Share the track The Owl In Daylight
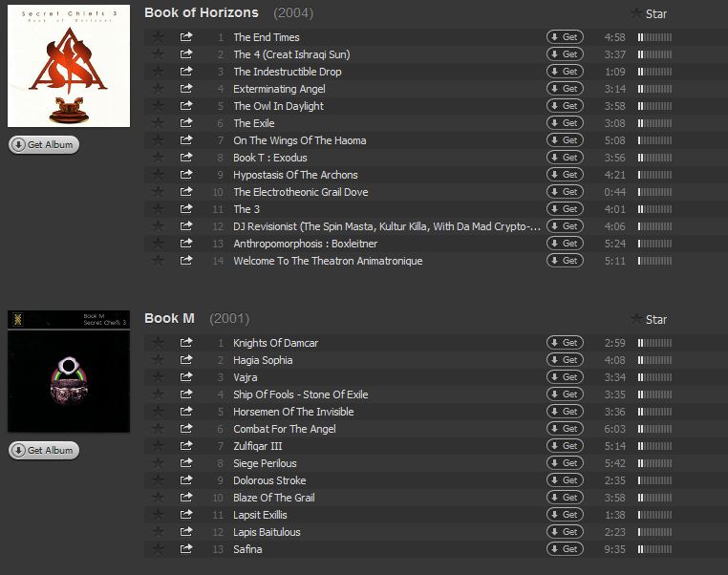 click(186, 106)
